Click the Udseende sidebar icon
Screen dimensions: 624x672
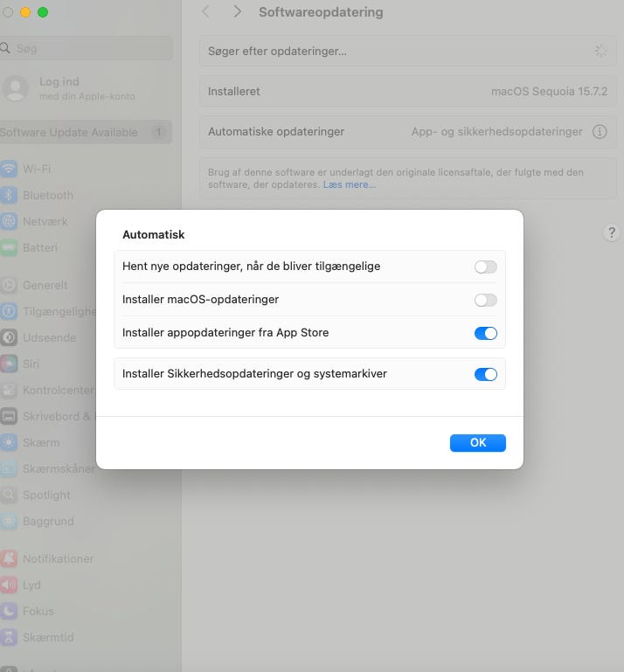9,337
